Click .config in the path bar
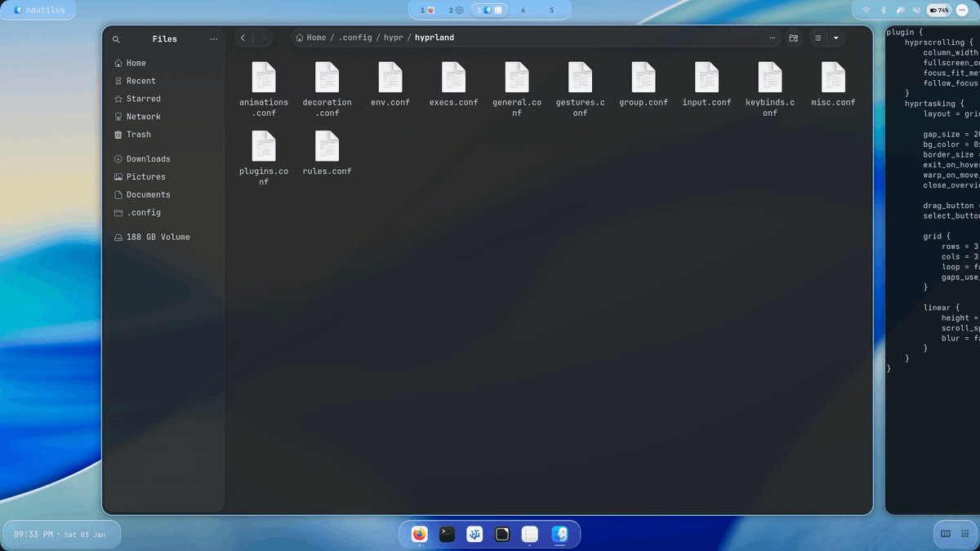 (x=355, y=38)
